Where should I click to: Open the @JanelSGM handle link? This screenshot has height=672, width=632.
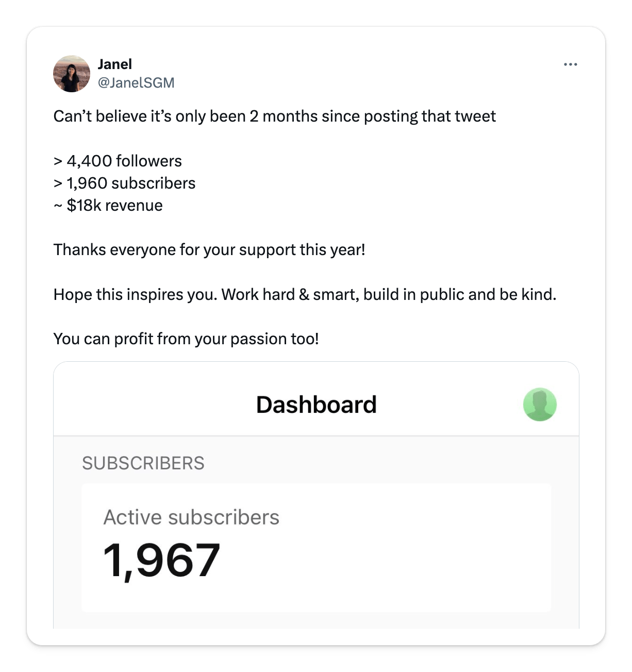click(x=136, y=82)
